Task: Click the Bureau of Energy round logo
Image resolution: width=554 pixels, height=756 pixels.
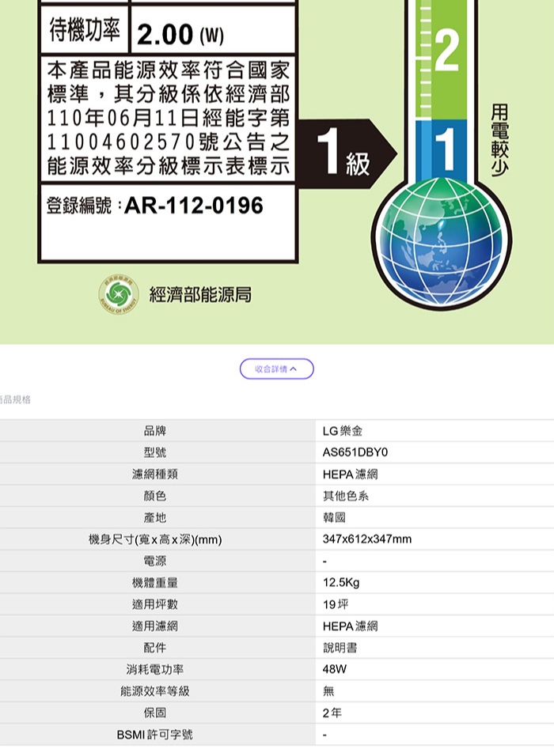Action: [x=119, y=294]
